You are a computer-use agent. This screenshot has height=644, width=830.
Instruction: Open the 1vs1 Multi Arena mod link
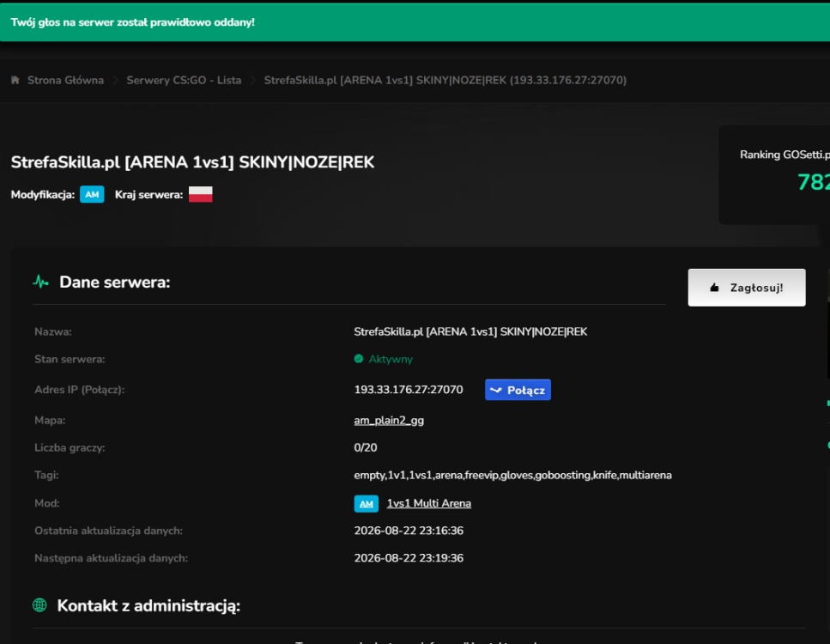tap(429, 503)
